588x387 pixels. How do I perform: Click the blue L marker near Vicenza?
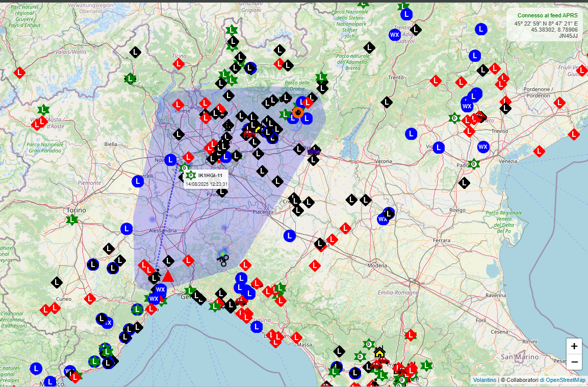pyautogui.click(x=439, y=148)
